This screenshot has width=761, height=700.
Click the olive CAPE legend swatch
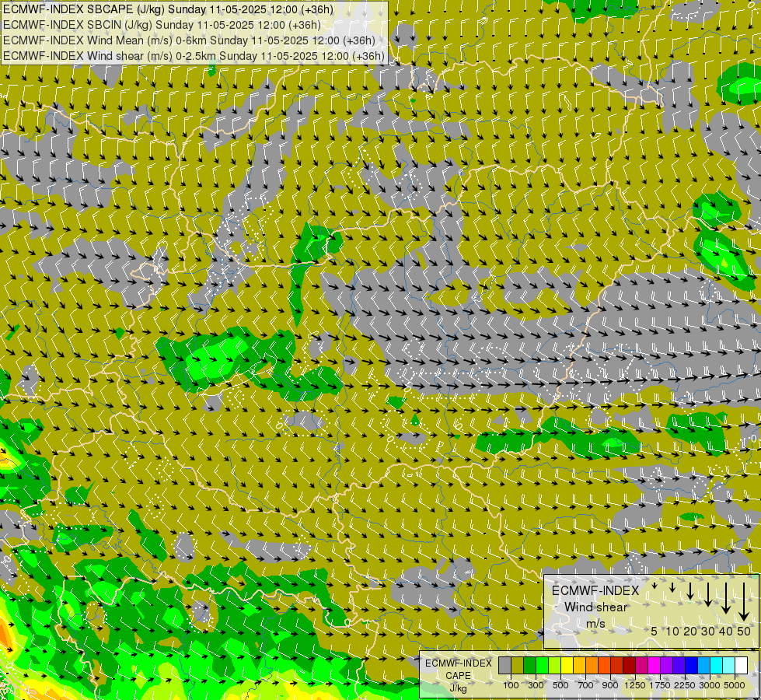[518, 666]
